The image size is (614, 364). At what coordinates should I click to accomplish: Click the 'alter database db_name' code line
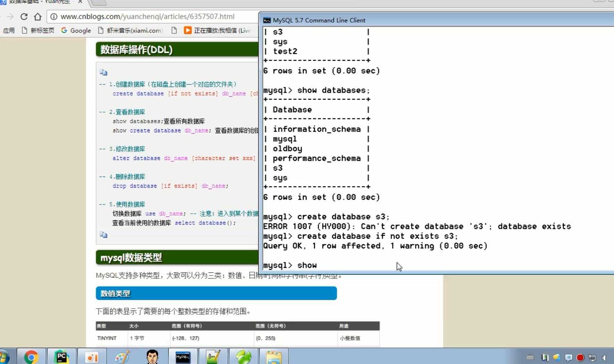(184, 158)
